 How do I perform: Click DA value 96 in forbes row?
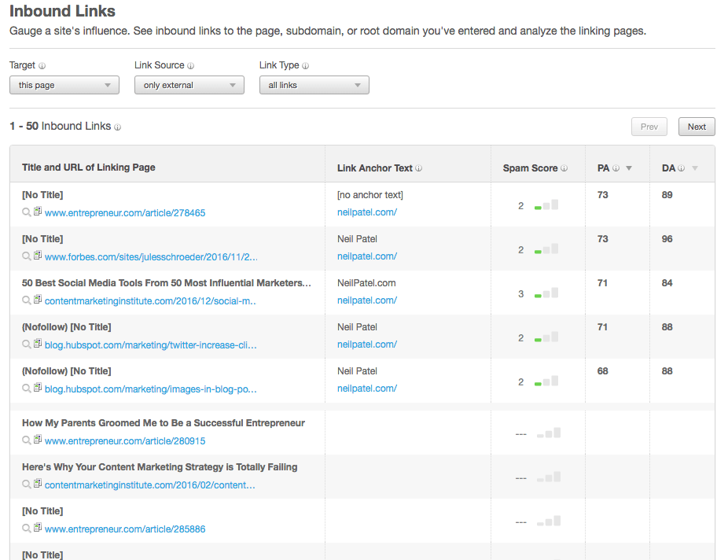667,239
